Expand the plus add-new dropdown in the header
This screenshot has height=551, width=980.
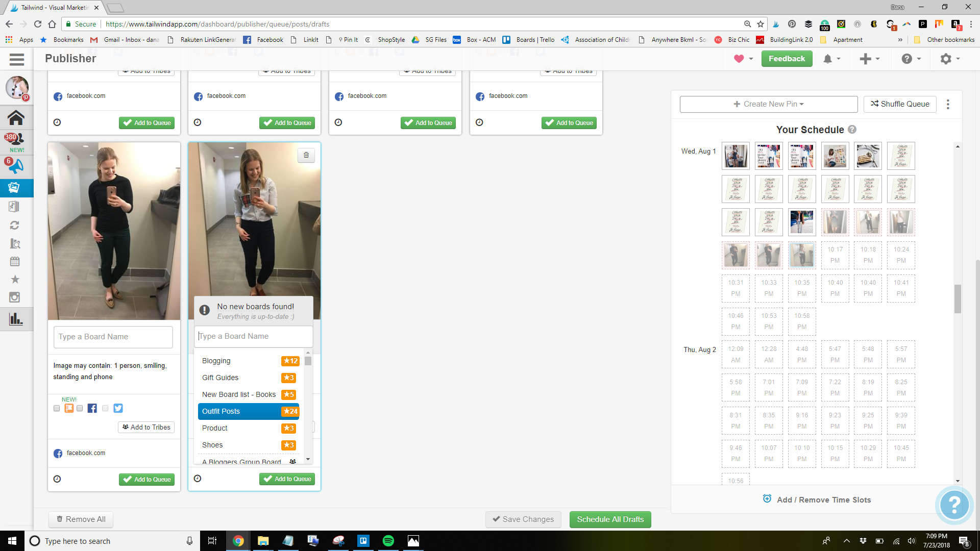point(870,59)
